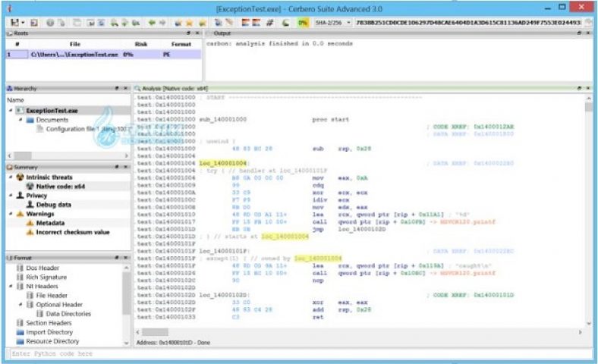Collapse the Intrinsic threats group

(x=11, y=177)
